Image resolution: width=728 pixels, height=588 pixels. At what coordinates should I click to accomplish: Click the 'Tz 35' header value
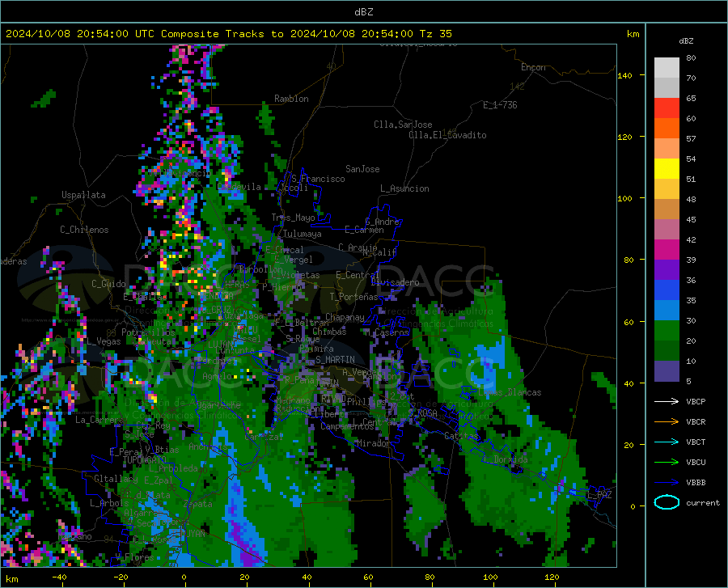pos(435,34)
